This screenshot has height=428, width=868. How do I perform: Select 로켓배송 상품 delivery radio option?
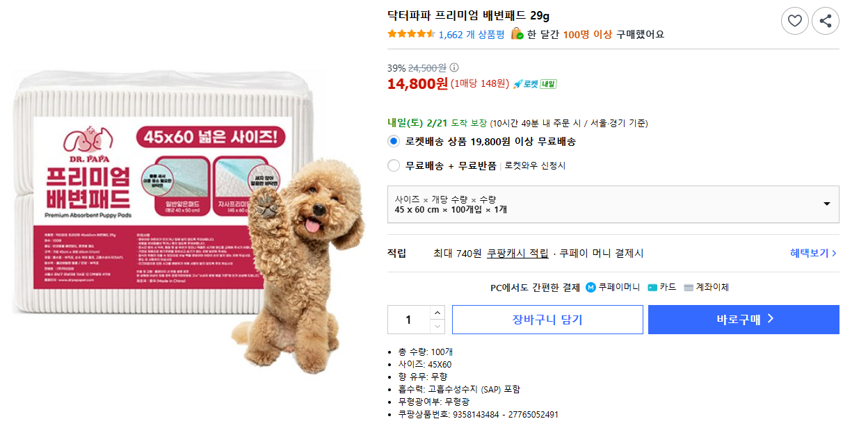tap(394, 141)
